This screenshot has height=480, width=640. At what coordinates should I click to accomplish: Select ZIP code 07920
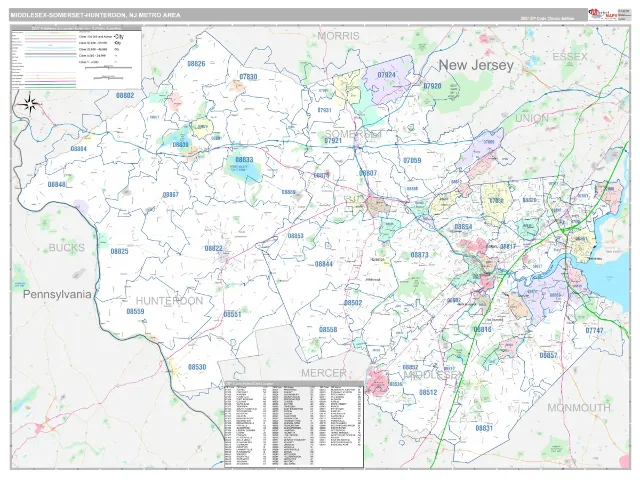[432, 86]
